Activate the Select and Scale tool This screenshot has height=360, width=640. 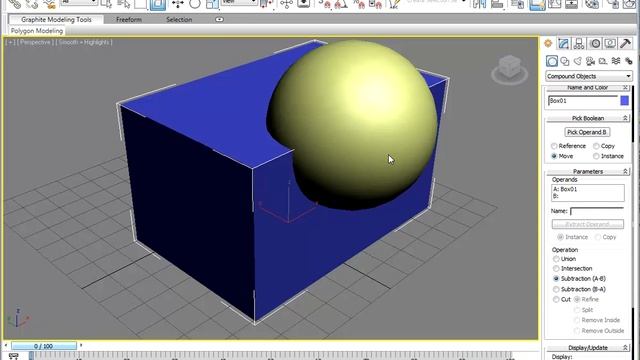[x=212, y=4]
